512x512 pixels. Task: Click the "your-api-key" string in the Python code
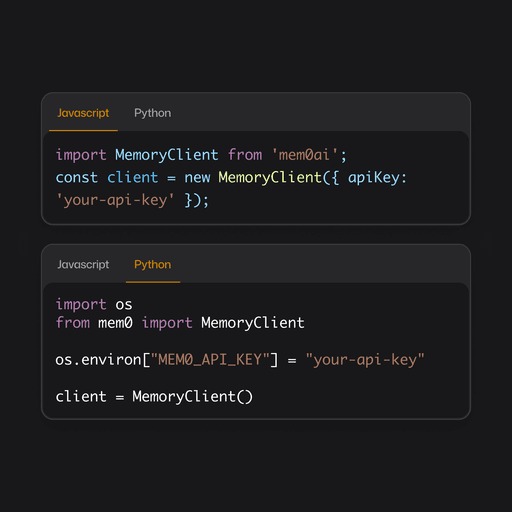tap(365, 360)
